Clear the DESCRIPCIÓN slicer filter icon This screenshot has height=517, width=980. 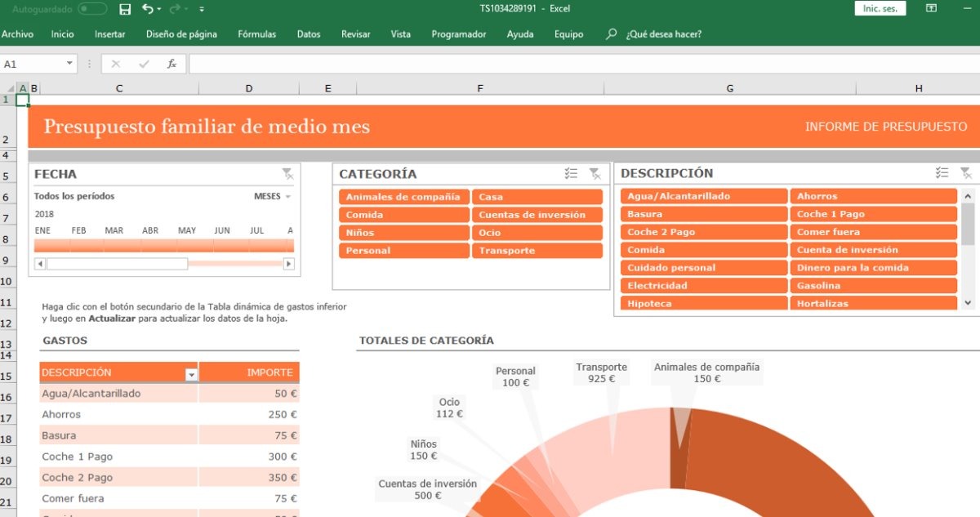(x=966, y=172)
